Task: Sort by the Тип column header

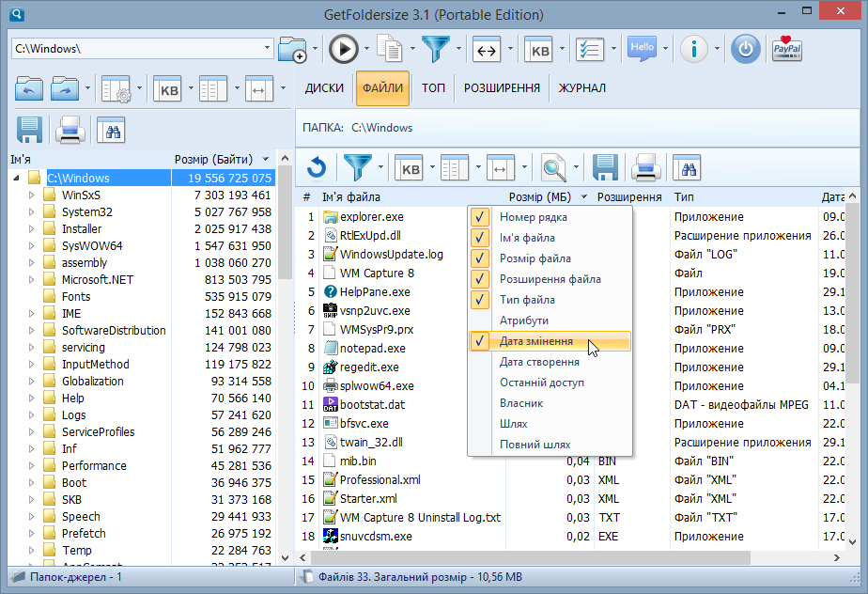Action: click(x=684, y=197)
